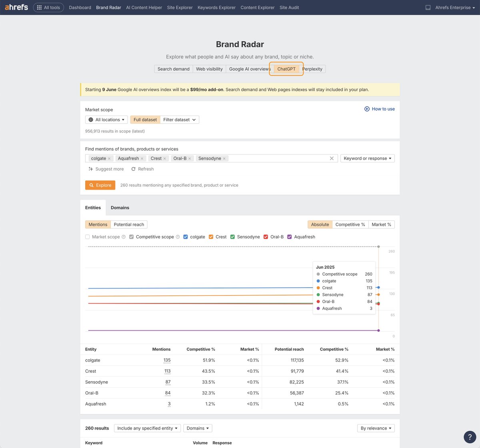Open the Domains tab
The image size is (480, 448).
point(120,208)
